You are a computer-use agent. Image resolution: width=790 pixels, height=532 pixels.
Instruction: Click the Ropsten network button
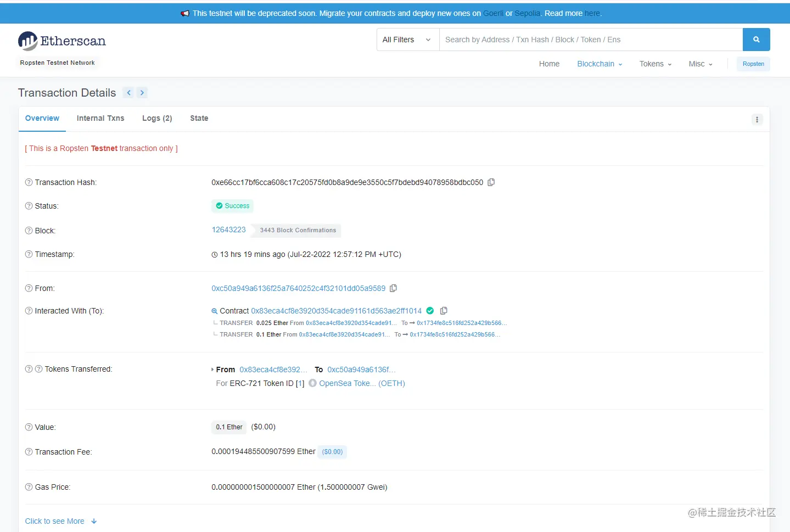click(x=753, y=64)
